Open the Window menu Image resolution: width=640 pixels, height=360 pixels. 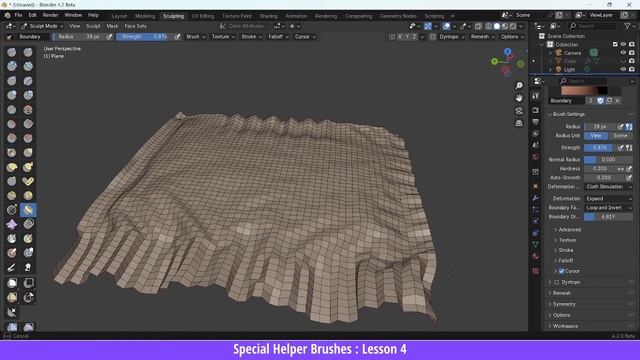(x=73, y=15)
